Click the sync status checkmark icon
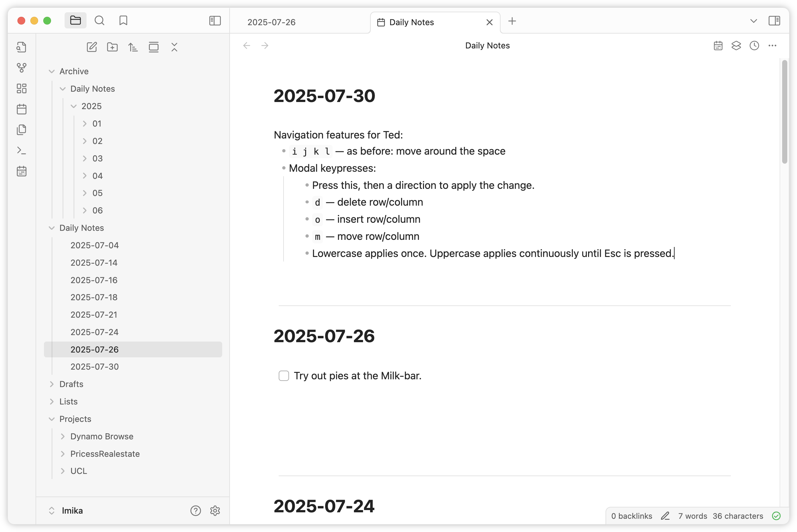This screenshot has width=797, height=532. pyautogui.click(x=776, y=516)
